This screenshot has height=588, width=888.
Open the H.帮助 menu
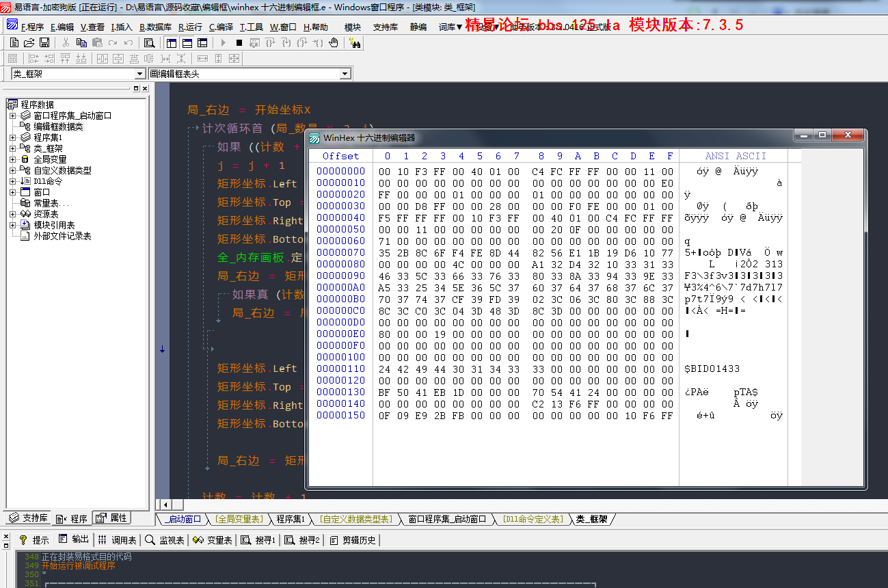tap(316, 27)
